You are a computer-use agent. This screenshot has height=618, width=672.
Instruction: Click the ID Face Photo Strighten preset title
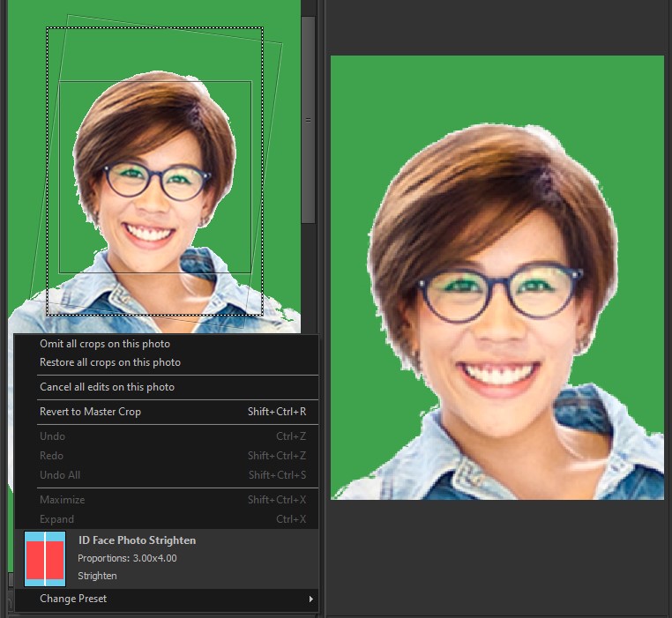pos(137,540)
